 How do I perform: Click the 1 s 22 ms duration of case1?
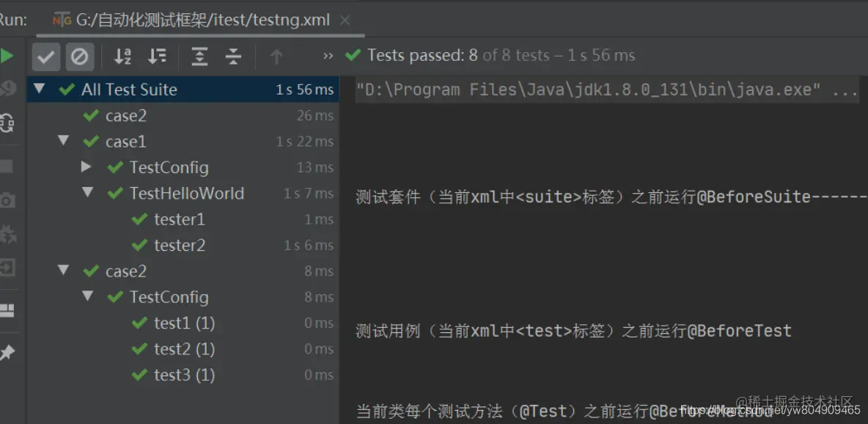click(x=305, y=142)
